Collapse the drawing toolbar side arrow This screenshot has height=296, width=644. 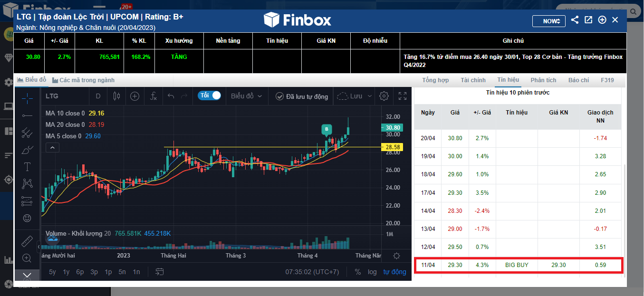(x=39, y=247)
